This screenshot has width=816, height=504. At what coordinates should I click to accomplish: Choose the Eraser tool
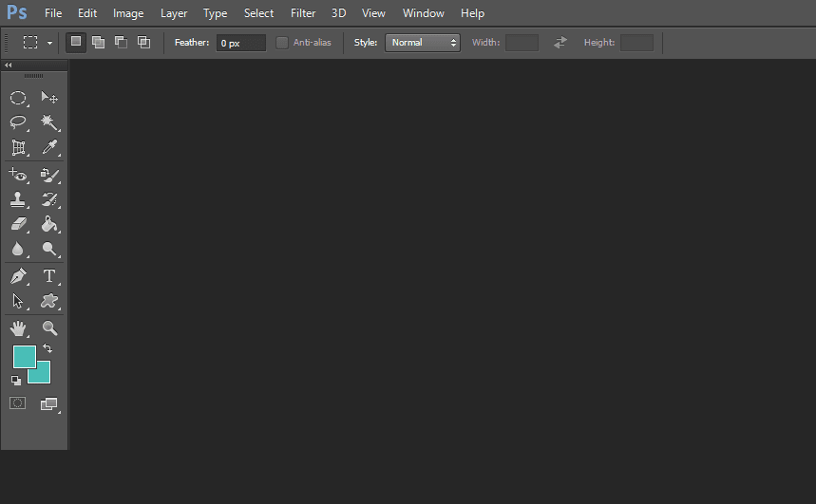coord(18,224)
